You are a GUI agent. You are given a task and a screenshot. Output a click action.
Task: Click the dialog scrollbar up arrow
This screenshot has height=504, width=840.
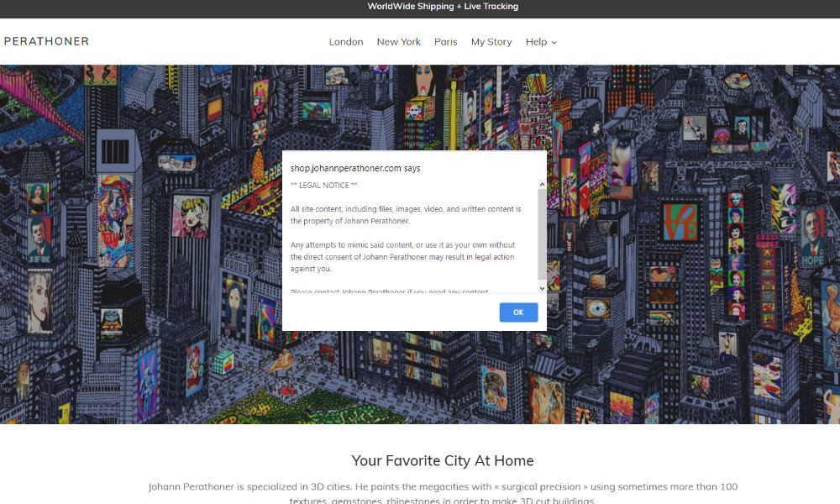[542, 184]
